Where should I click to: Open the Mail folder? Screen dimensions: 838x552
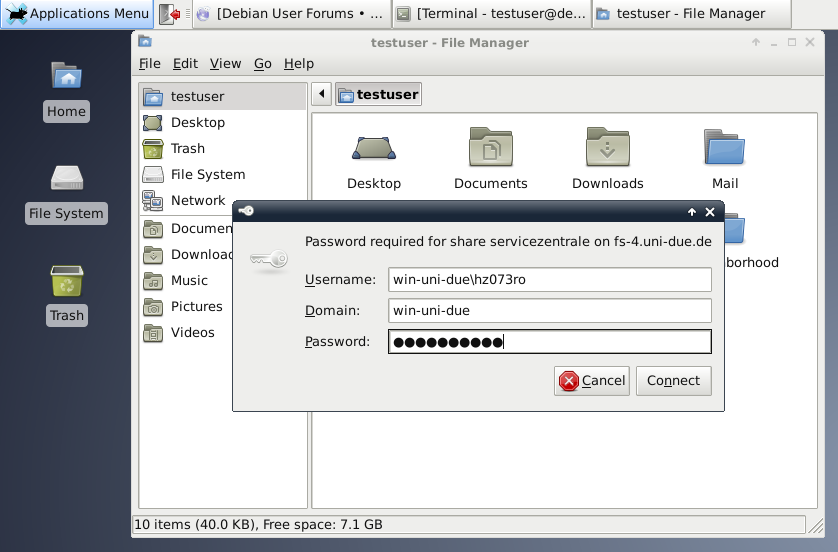click(725, 158)
